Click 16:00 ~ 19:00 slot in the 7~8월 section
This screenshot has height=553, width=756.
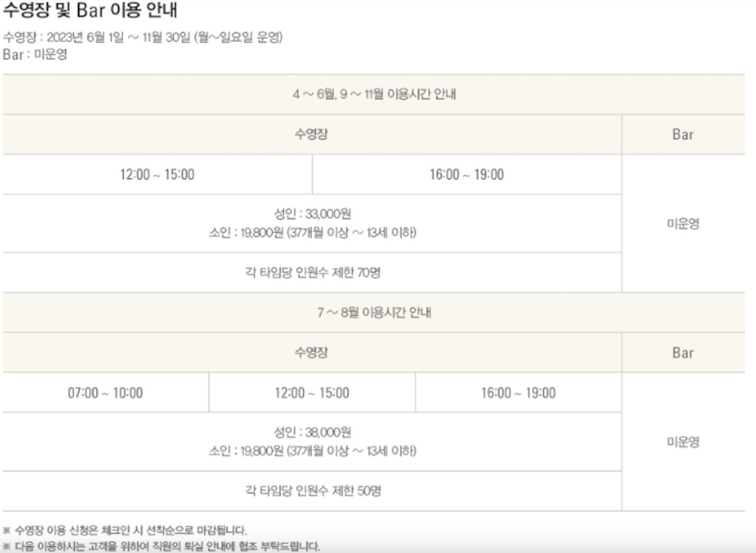518,393
